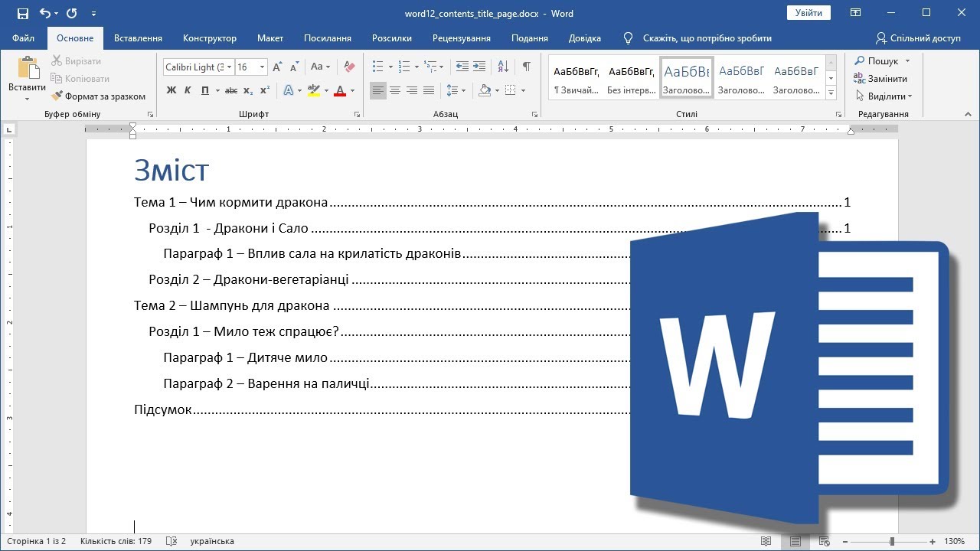Screen dimensions: 980x551
Task: Click the Замінити button in Editing group
Action: [880, 79]
